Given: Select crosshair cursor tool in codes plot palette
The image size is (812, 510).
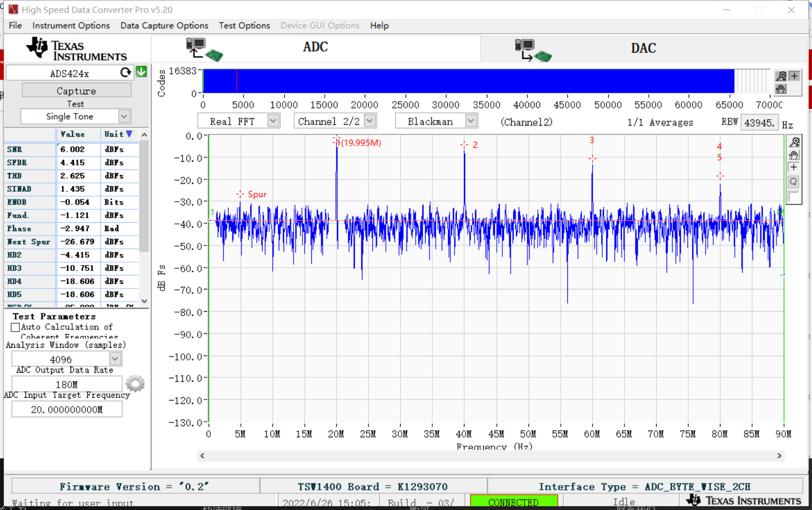Looking at the screenshot, I should click(794, 76).
